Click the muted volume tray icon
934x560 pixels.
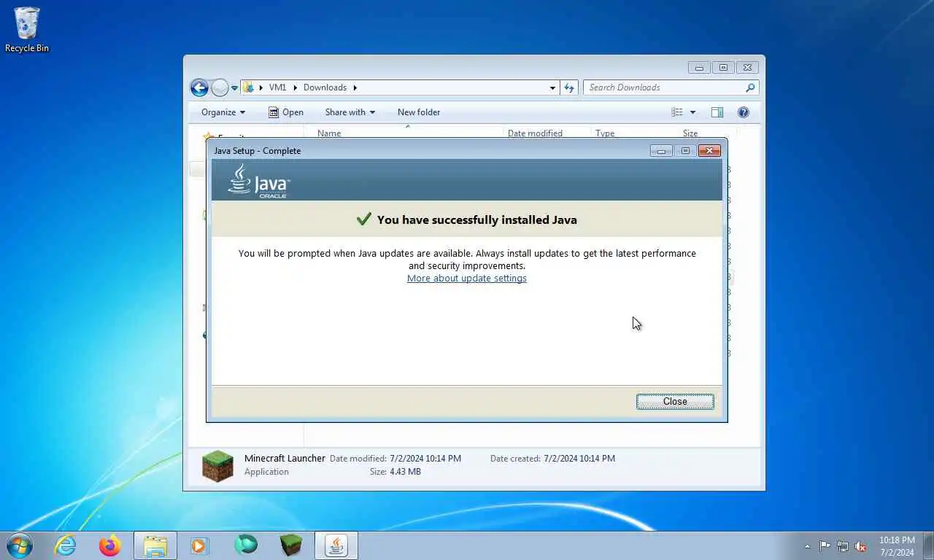(861, 546)
